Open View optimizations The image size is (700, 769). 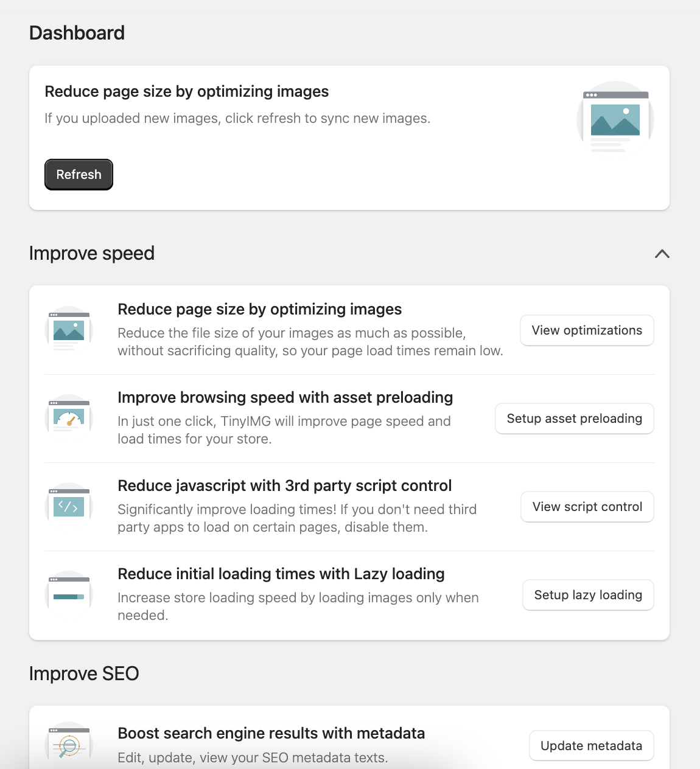[x=586, y=330]
